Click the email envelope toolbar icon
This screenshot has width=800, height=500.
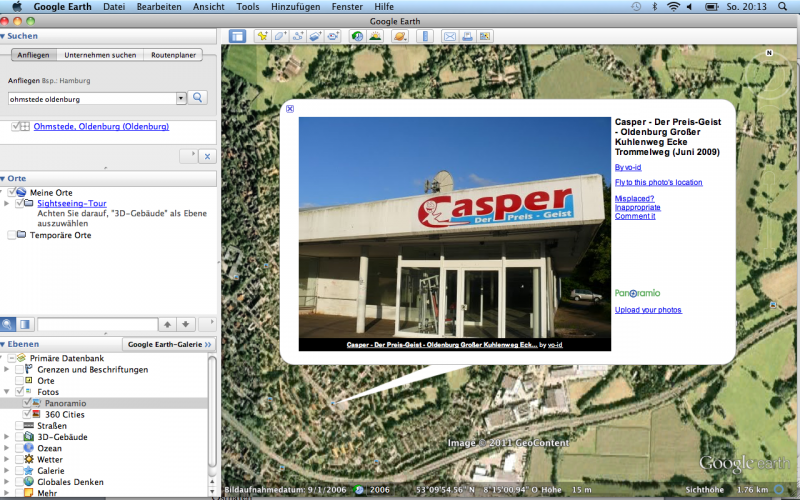(x=449, y=36)
